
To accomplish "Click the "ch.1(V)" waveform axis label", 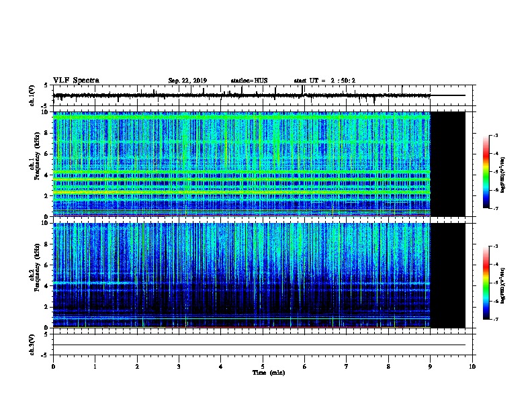I will (32, 95).
